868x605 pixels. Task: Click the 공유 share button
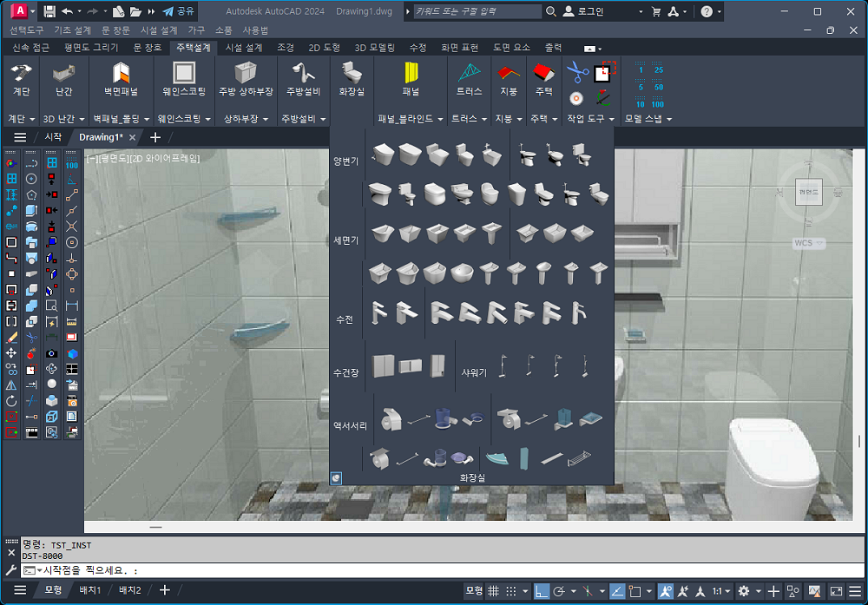pos(178,12)
